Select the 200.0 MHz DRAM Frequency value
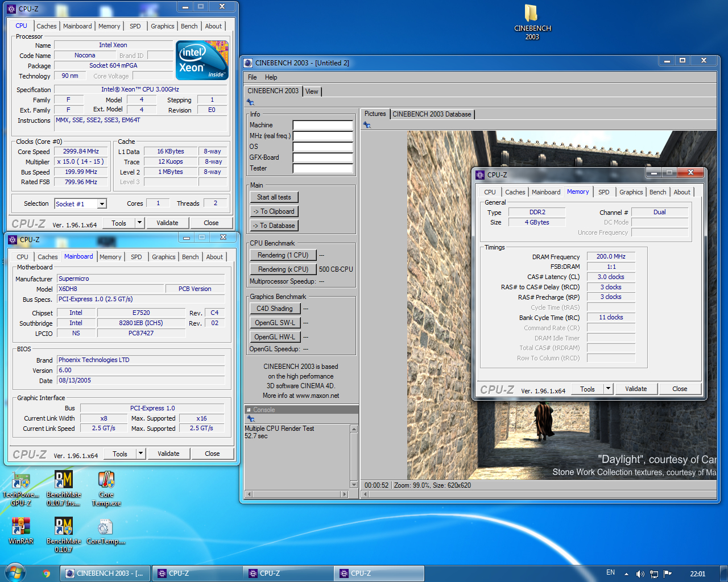 tap(611, 256)
